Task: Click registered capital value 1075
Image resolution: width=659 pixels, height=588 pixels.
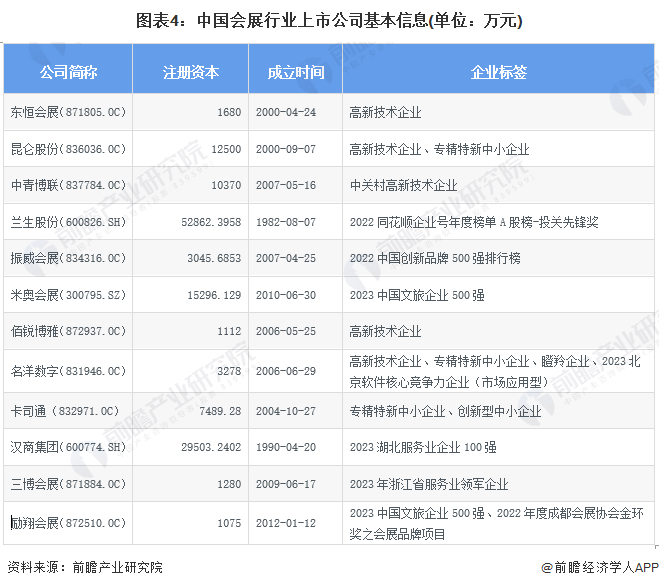Action: (x=229, y=523)
